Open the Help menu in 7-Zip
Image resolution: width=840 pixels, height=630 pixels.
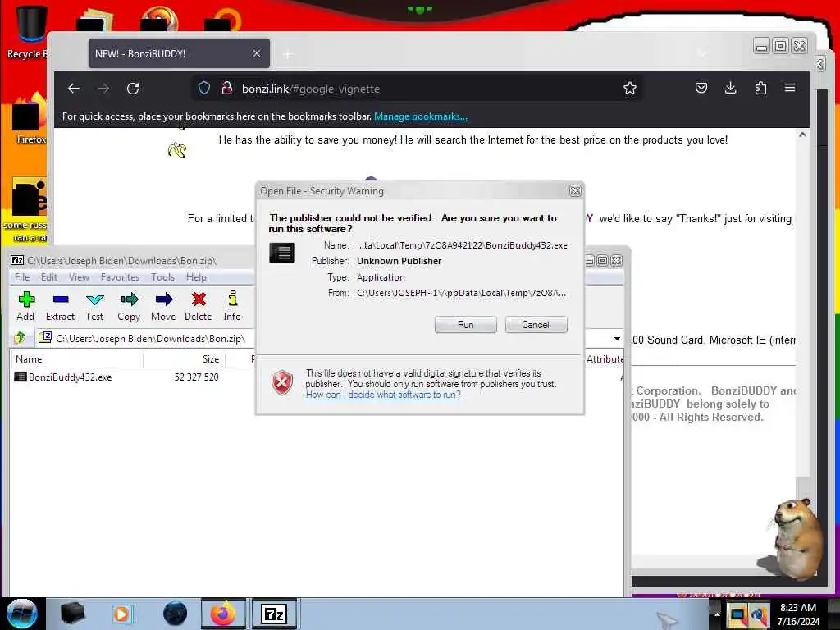tap(196, 277)
